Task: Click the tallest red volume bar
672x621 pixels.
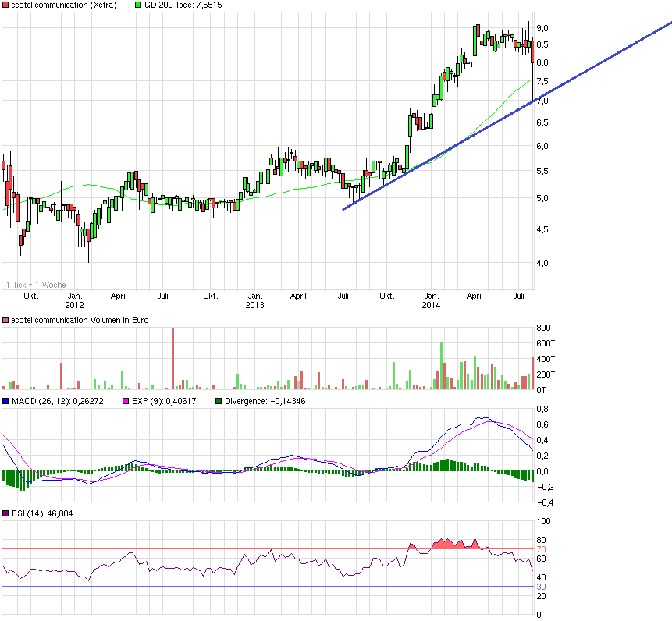Action: [x=172, y=359]
